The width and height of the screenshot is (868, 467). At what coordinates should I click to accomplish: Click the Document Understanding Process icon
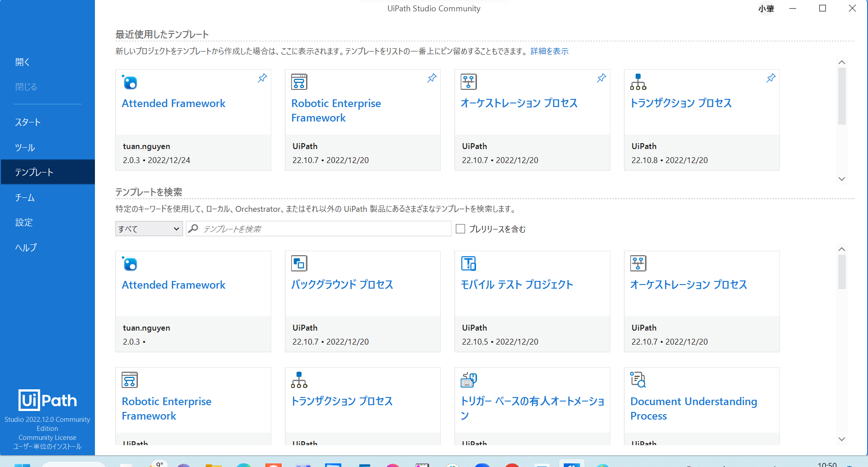point(638,380)
